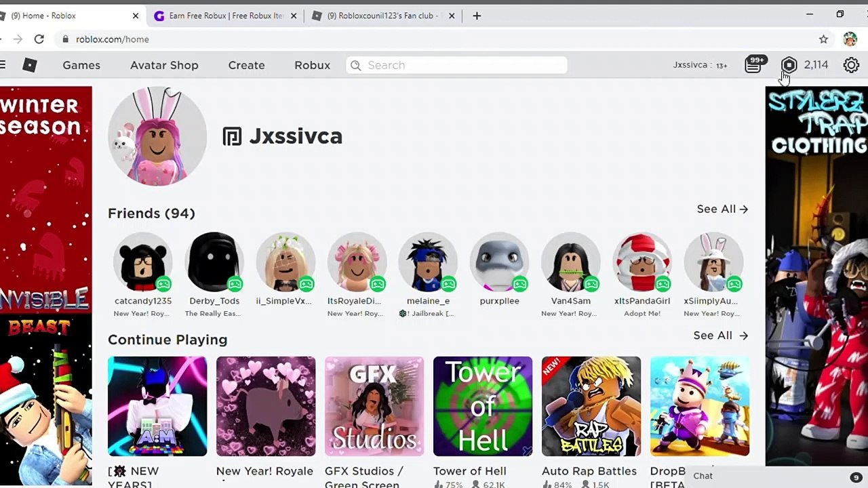Click the Auto Rap Battles title text

(589, 471)
